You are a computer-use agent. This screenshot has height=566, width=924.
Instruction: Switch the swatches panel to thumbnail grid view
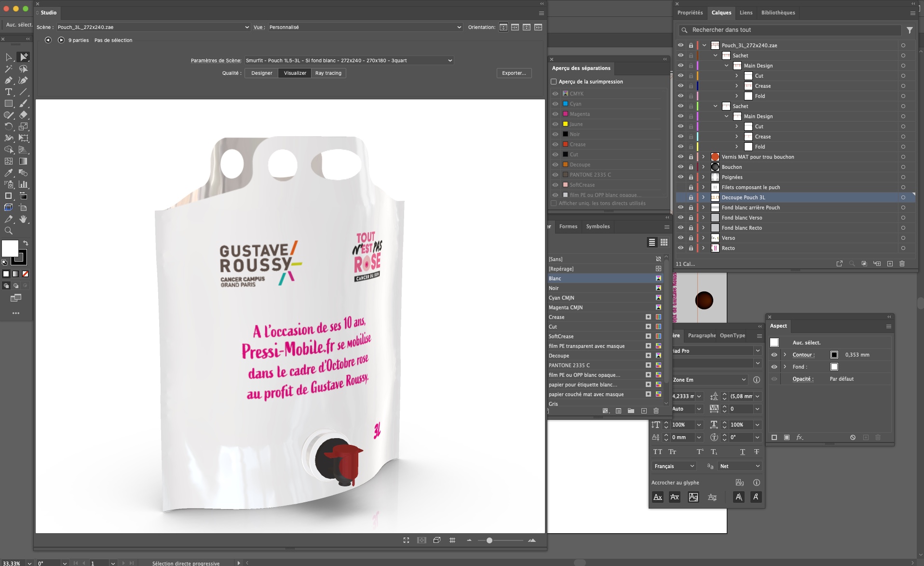coord(664,242)
